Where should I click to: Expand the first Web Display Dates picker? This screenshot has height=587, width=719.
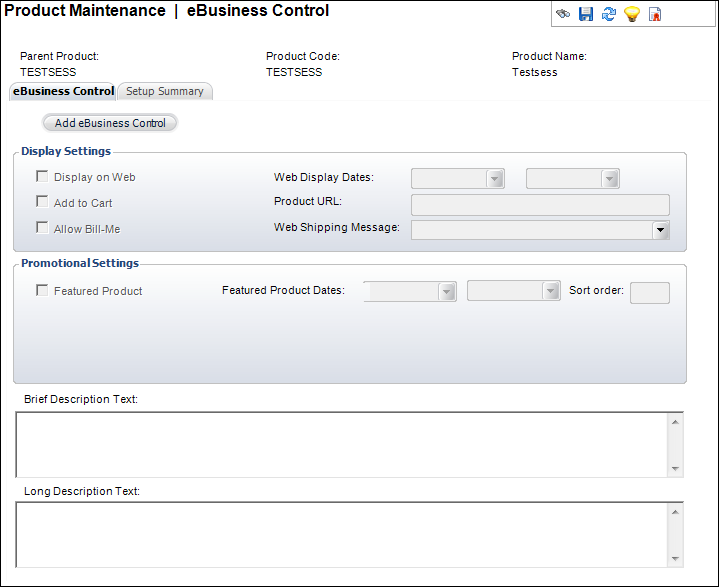click(x=495, y=179)
